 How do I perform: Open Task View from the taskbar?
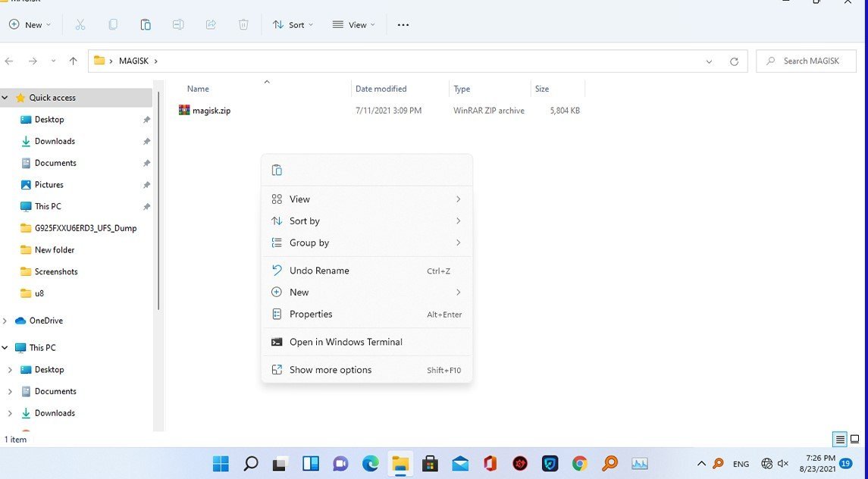click(280, 464)
